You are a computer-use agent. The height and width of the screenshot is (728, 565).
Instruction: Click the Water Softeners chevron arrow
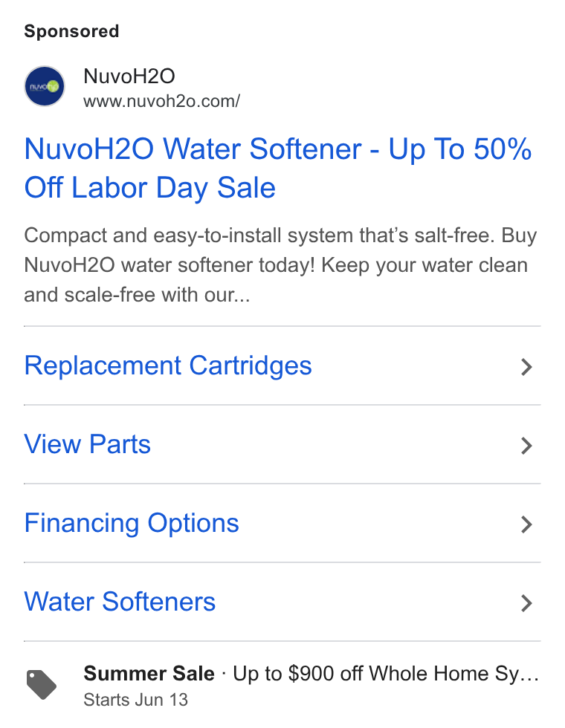[x=526, y=603]
